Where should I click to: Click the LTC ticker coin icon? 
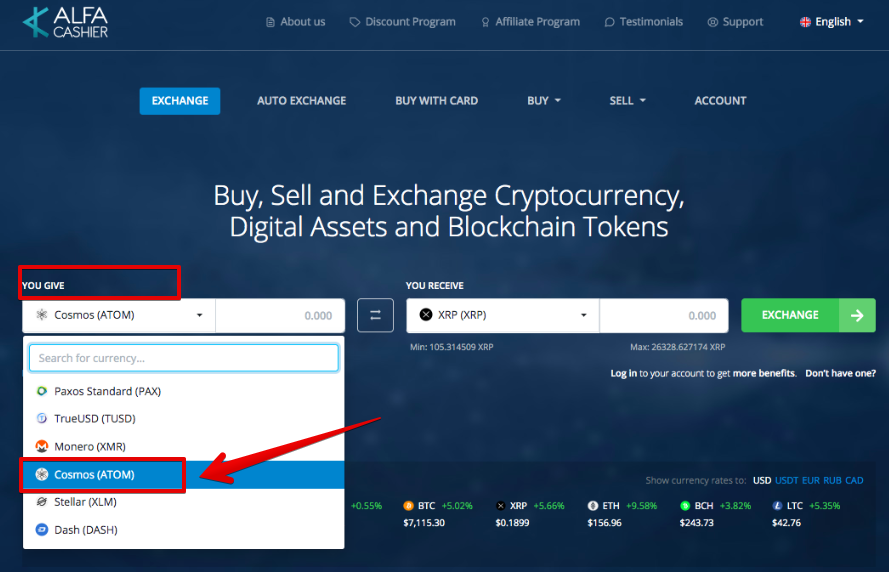tap(777, 506)
